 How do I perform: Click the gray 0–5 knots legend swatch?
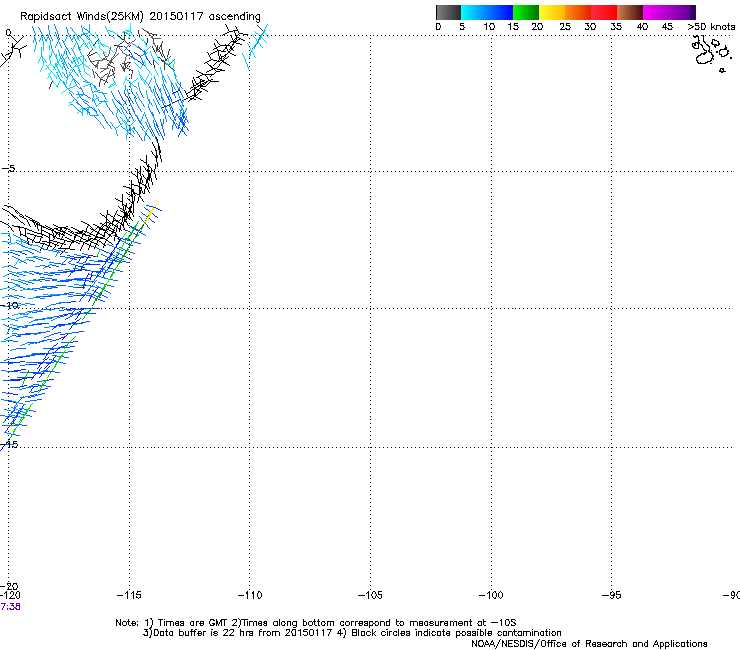point(448,12)
